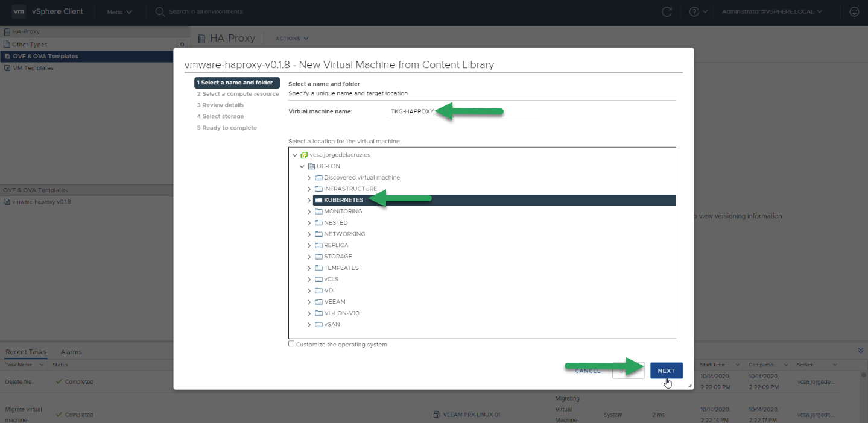Expand the VEEAM folder chevron

(309, 302)
